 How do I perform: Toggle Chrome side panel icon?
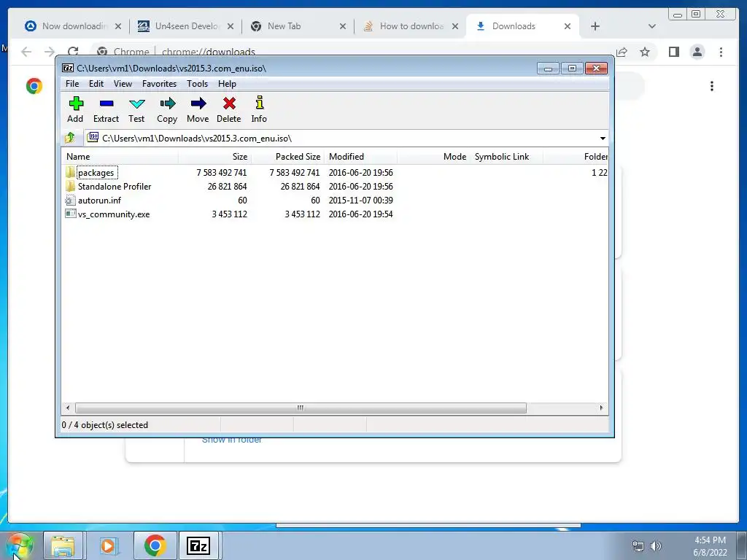pos(673,52)
